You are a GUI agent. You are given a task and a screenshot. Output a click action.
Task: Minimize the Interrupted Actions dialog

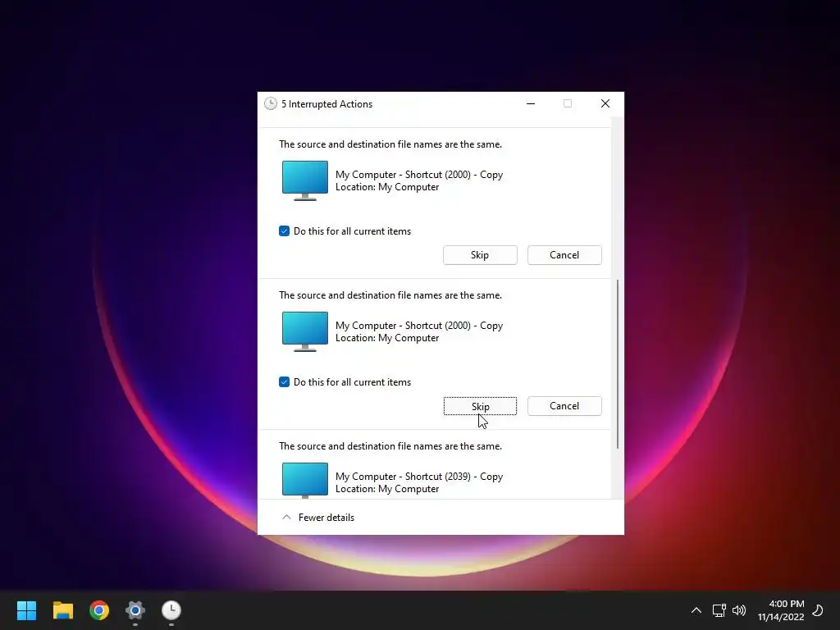tap(531, 103)
